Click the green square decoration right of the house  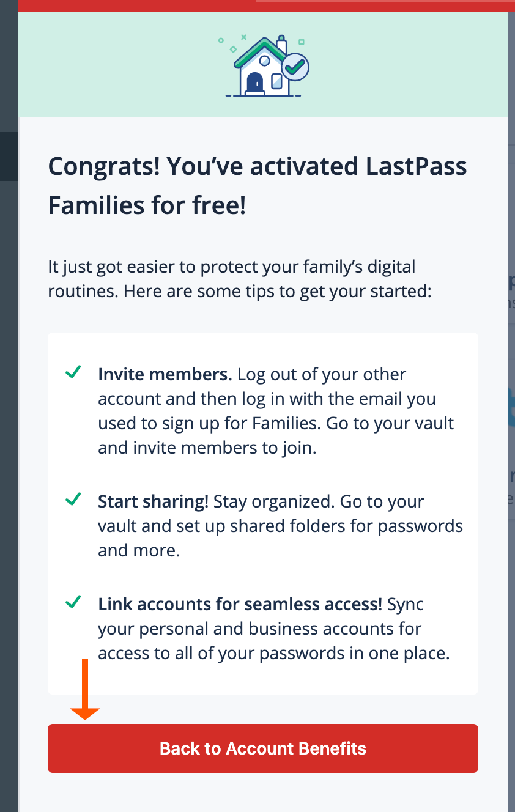(x=302, y=42)
